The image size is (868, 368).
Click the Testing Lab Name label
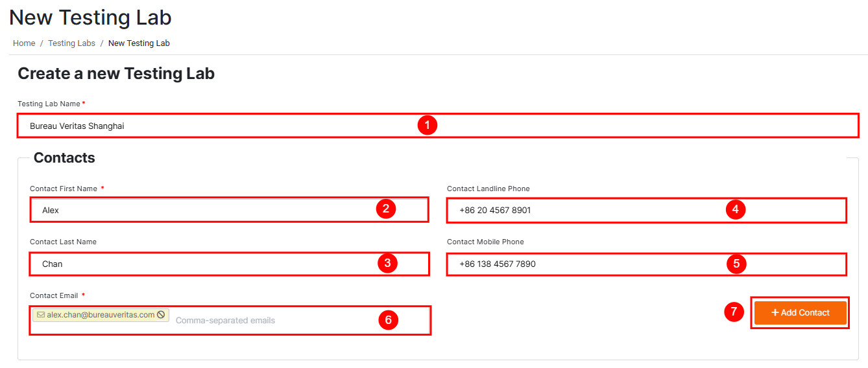[49, 104]
